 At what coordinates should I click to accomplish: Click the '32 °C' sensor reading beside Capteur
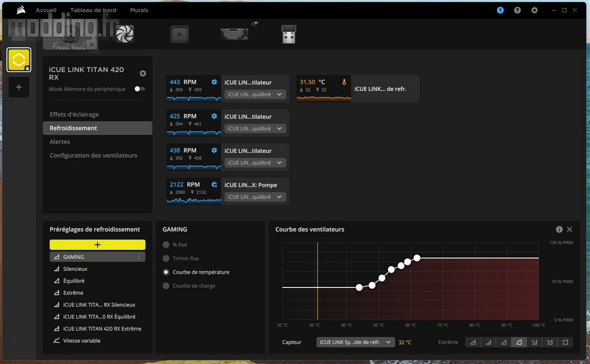click(405, 342)
